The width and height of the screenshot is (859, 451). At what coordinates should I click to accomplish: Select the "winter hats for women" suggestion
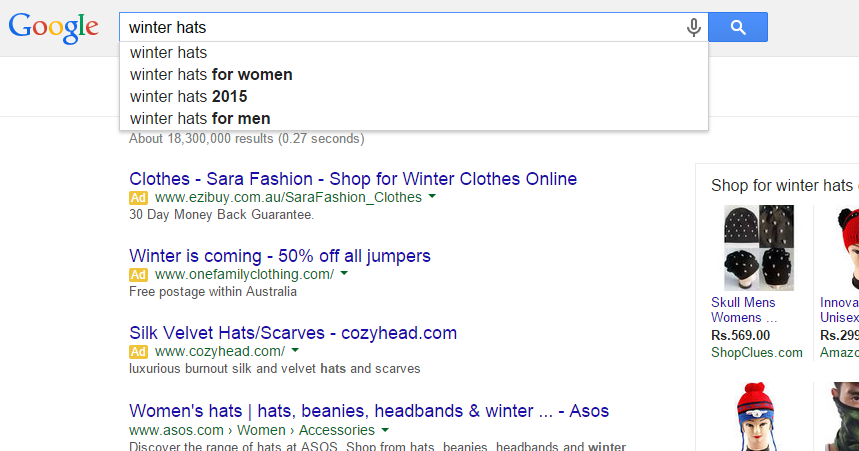coord(414,75)
